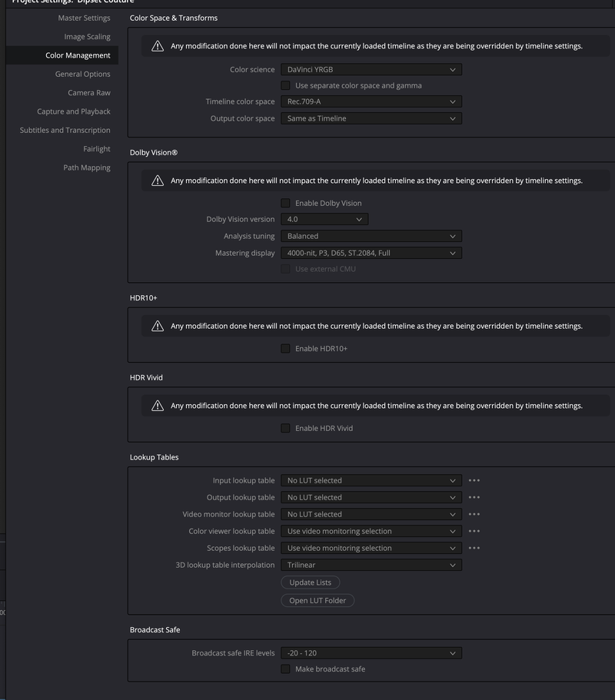Click the warning icon in the HDR10+ section

point(158,327)
